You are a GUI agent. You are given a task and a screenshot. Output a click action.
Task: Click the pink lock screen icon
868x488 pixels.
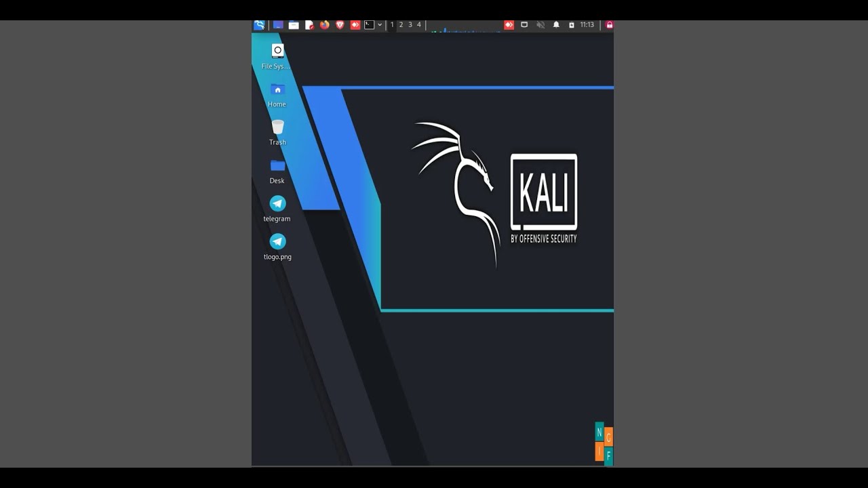[x=609, y=25]
